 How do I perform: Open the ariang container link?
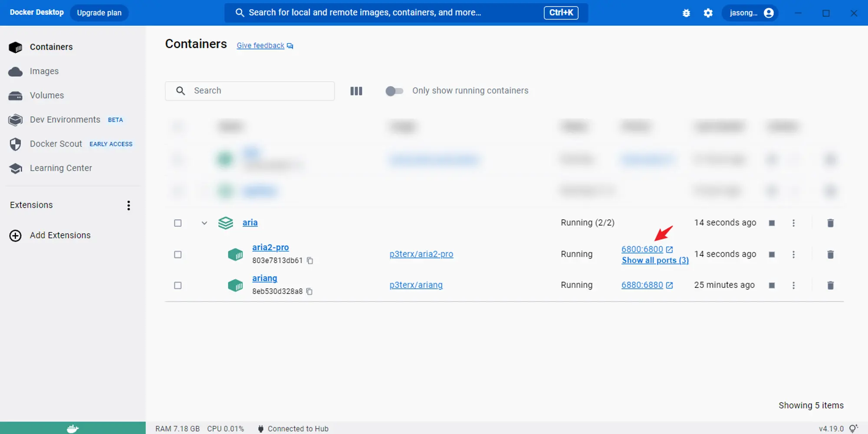(265, 278)
